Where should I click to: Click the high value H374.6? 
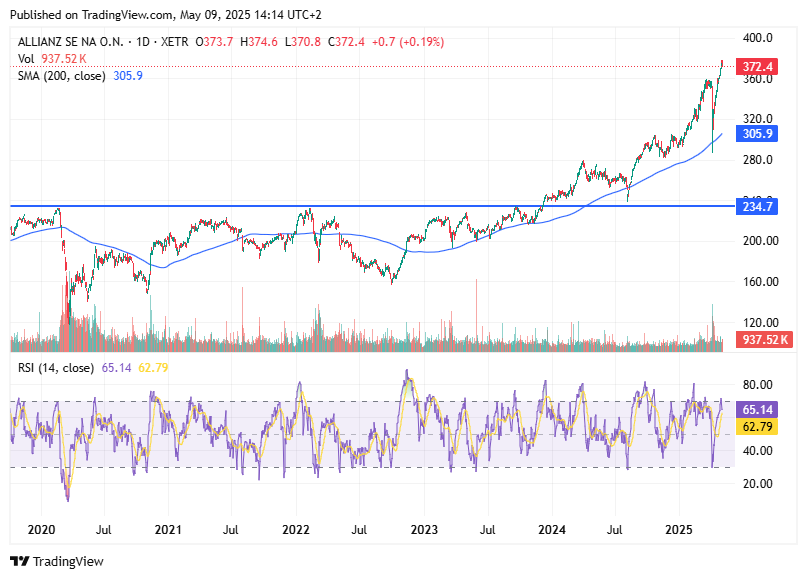pyautogui.click(x=259, y=42)
